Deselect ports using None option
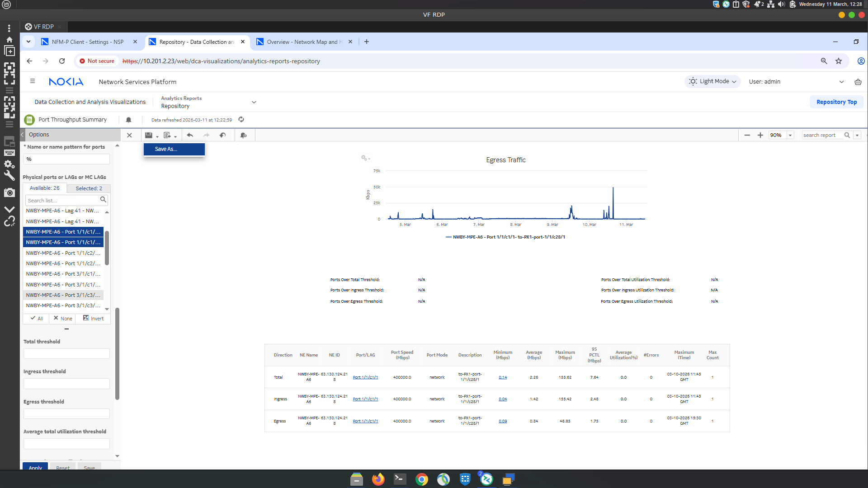Viewport: 868px width, 488px height. tap(63, 319)
